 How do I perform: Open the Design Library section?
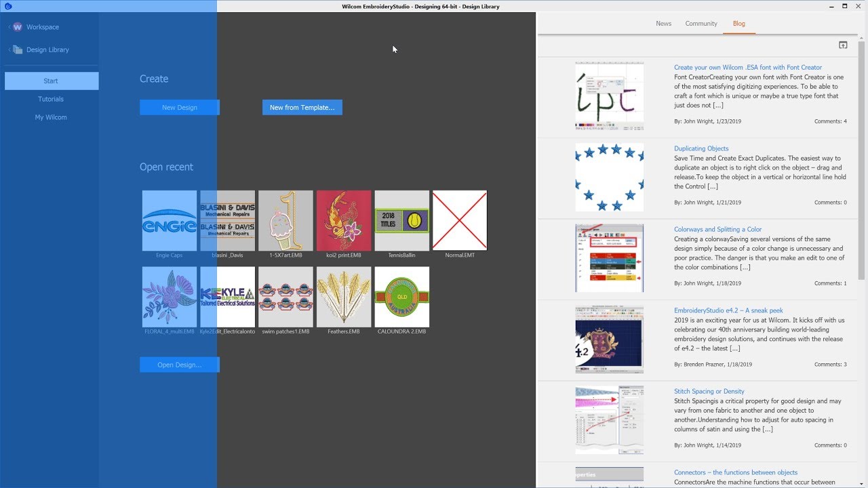(x=39, y=49)
